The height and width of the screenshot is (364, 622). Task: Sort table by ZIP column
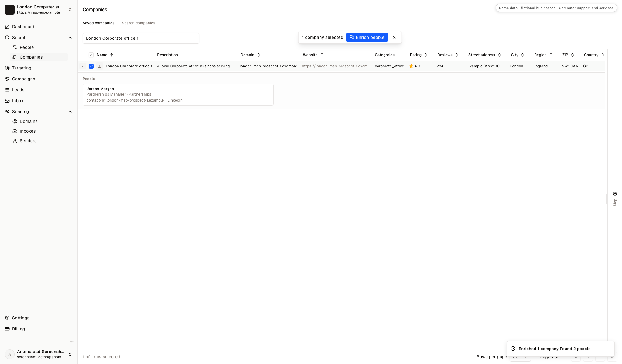568,55
